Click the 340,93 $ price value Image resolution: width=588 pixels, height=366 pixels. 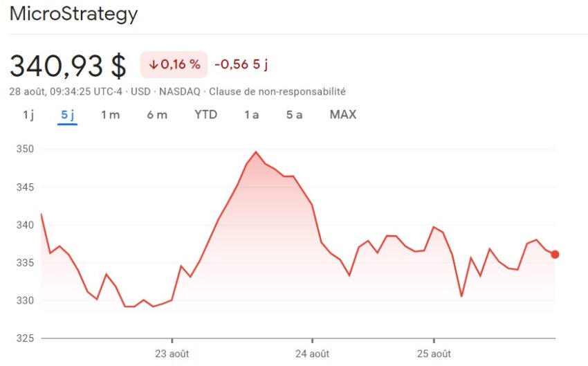(68, 66)
